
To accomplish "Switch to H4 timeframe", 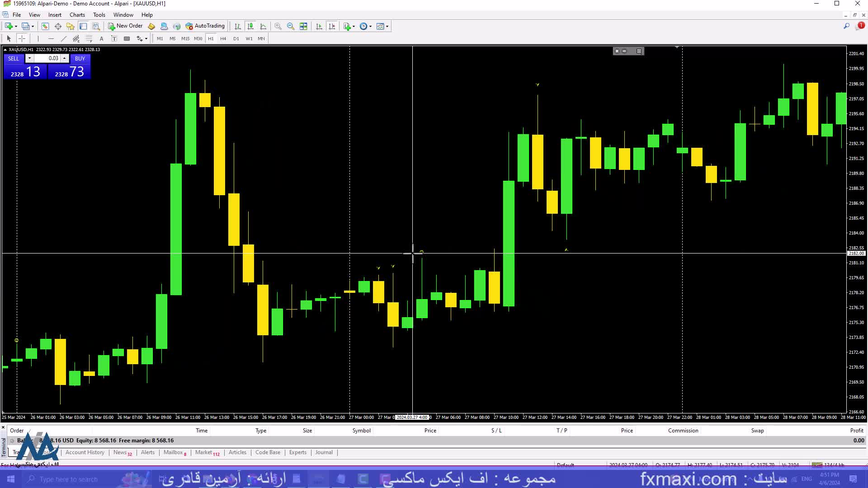I will click(223, 39).
